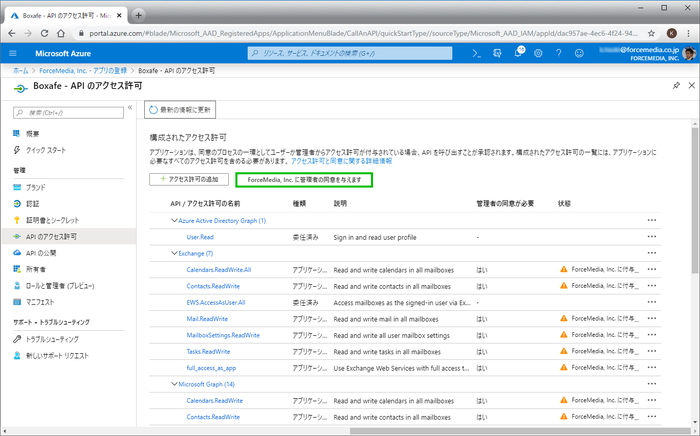
Task: Go to ForceMedia, Inc. - アプリの登録 breadcrumb
Action: 83,71
